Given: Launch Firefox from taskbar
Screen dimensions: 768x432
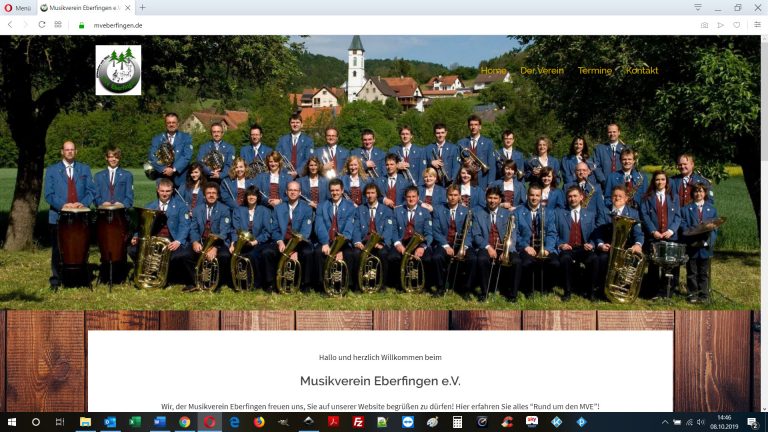Looking at the screenshot, I should [x=259, y=422].
